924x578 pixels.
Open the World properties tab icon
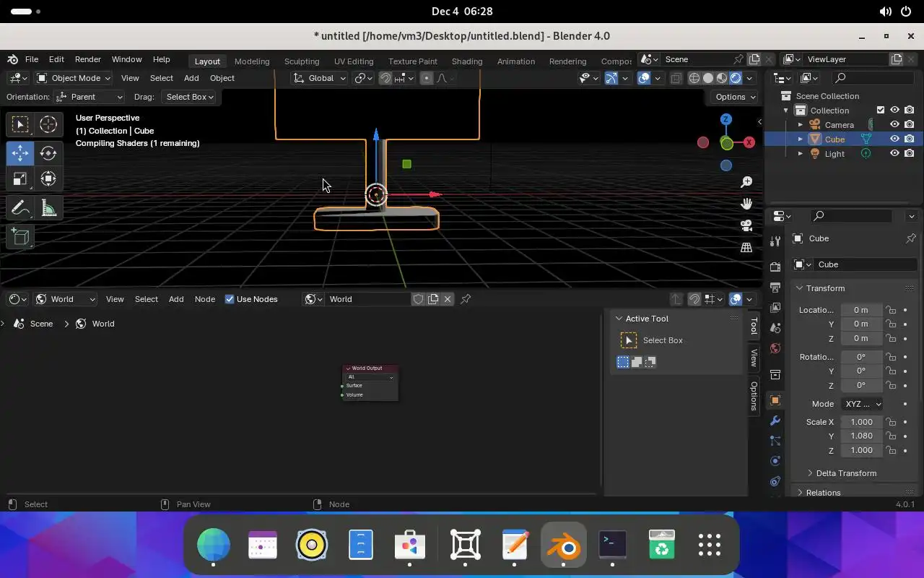pyautogui.click(x=775, y=348)
